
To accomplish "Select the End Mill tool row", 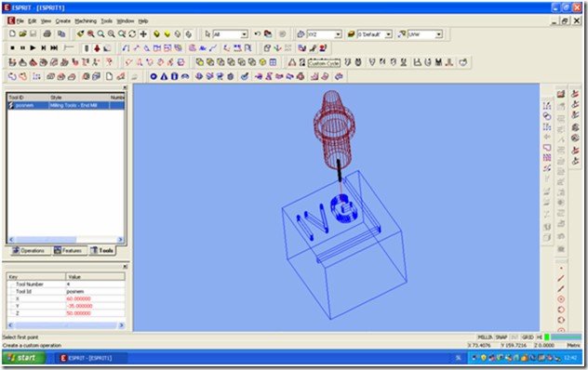I will point(66,106).
